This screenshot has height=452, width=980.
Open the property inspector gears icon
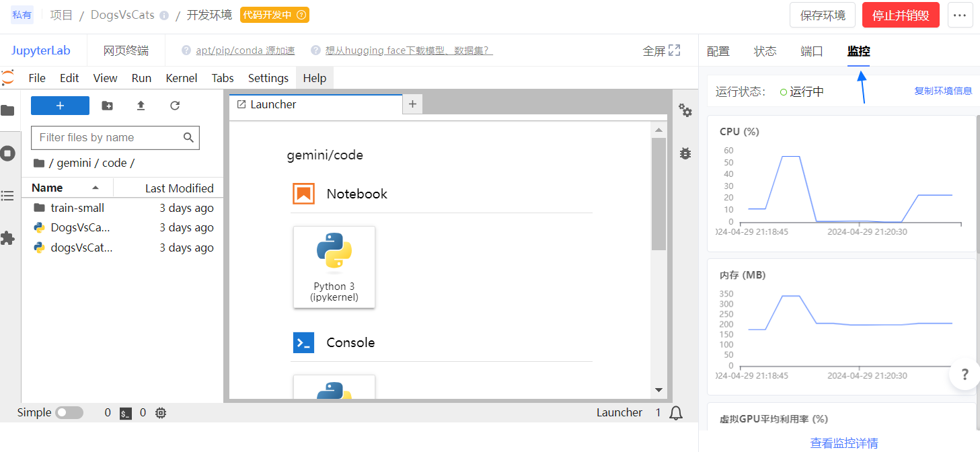click(685, 110)
